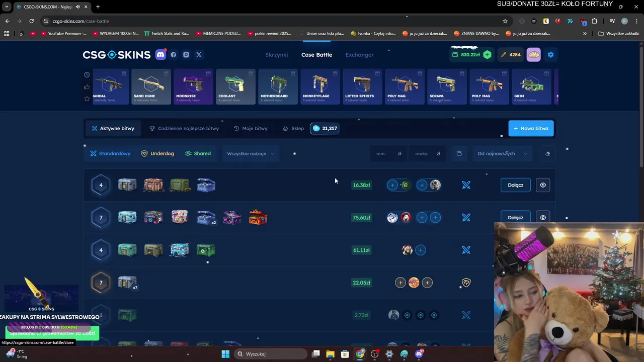Focus the maks. price input field
Viewport: 644px width, 362px height.
[x=427, y=153]
